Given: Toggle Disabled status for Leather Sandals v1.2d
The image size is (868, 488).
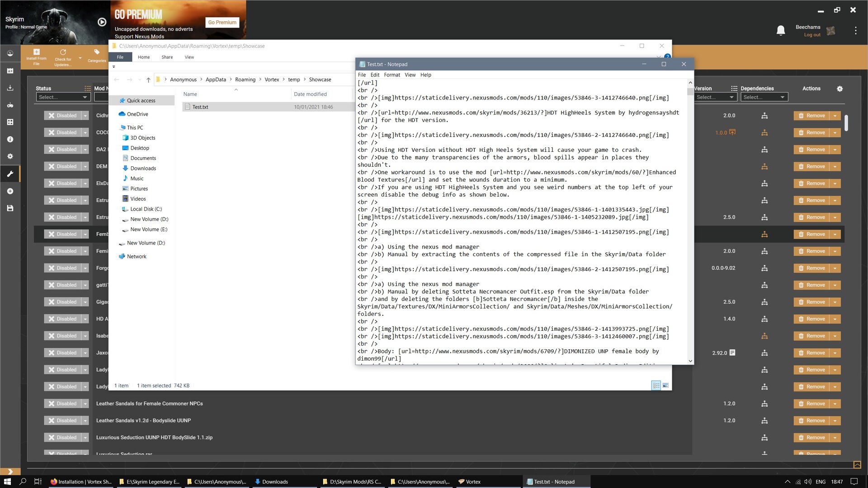Looking at the screenshot, I should coord(62,421).
